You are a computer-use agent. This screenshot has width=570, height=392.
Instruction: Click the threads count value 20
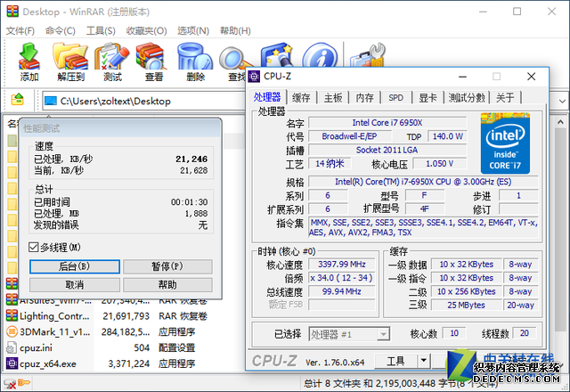(525, 333)
